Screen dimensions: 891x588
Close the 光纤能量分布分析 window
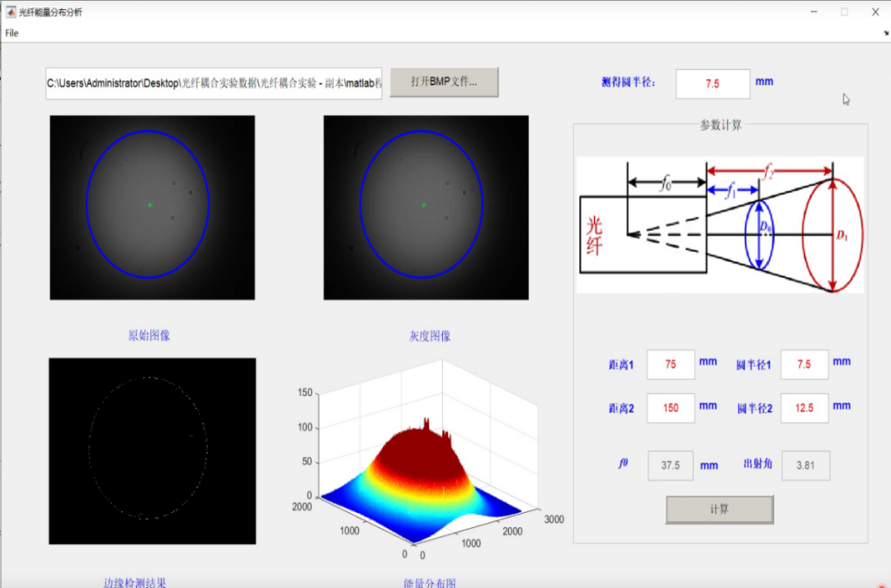(x=874, y=12)
